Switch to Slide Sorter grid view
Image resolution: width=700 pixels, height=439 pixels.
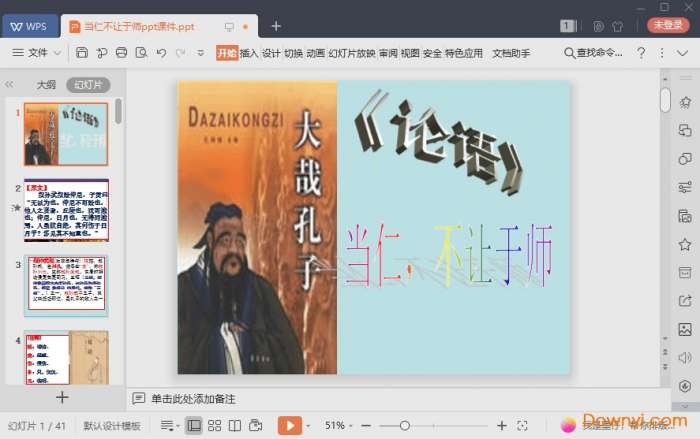(x=214, y=426)
